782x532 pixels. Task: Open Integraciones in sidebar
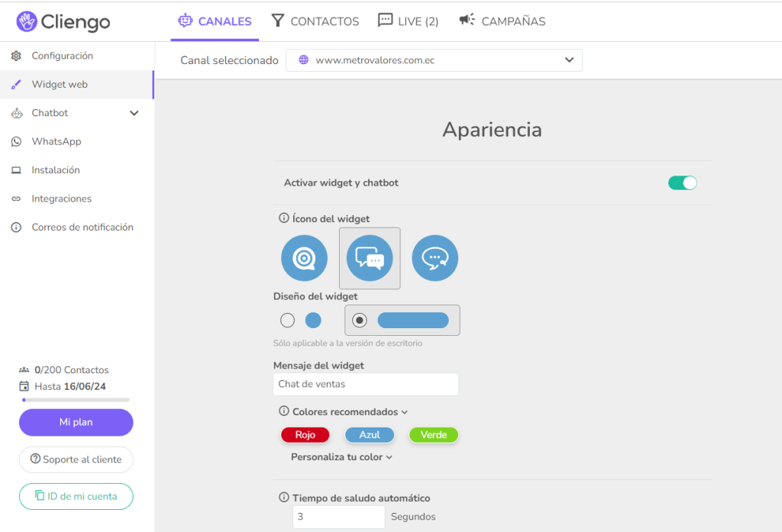(77, 198)
